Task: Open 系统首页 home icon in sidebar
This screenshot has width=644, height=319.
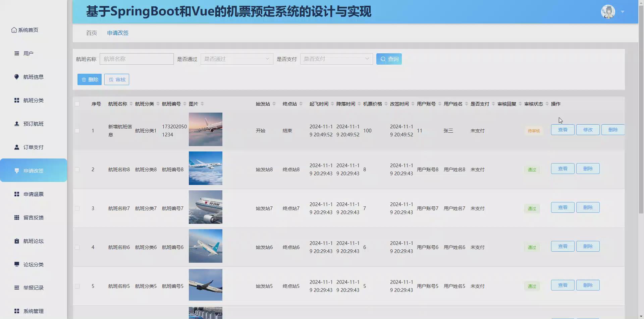Action: point(14,30)
